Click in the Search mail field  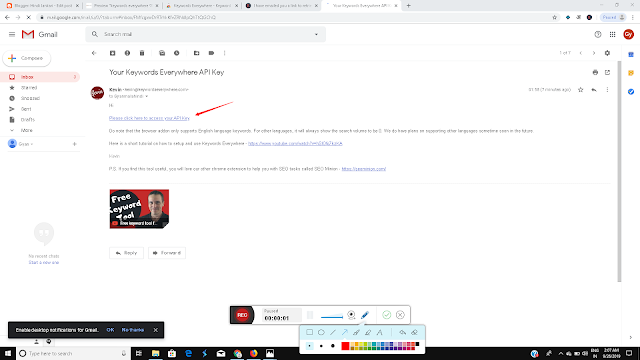pyautogui.click(x=204, y=34)
